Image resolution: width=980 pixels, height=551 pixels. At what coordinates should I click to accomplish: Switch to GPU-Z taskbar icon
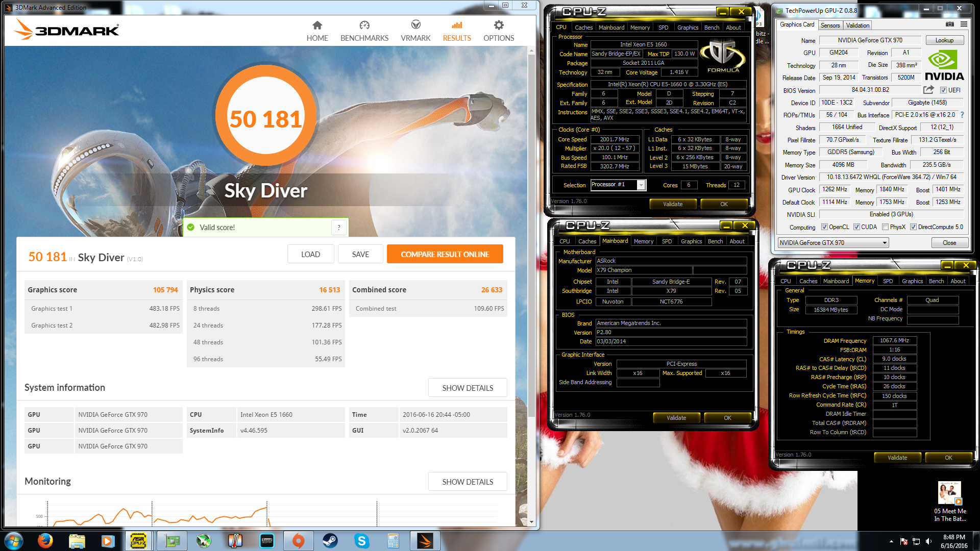[172, 541]
